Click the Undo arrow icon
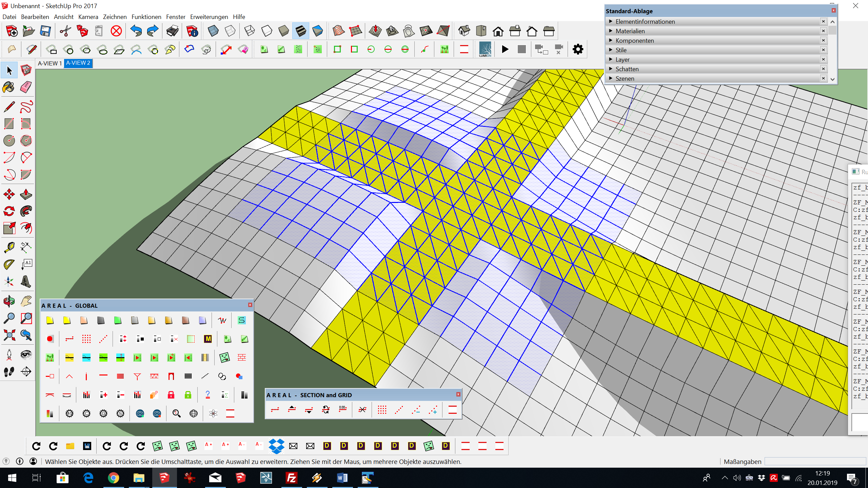This screenshot has height=488, width=868. coord(136,31)
